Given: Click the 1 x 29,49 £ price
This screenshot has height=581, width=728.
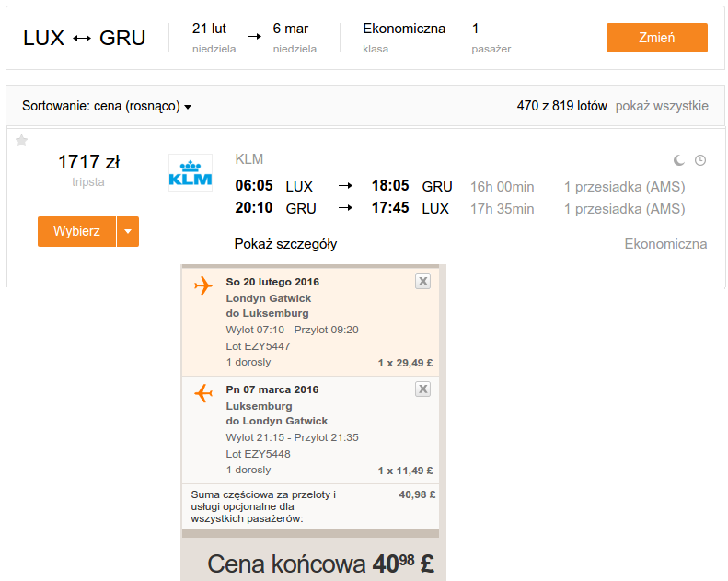Looking at the screenshot, I should pos(405,363).
